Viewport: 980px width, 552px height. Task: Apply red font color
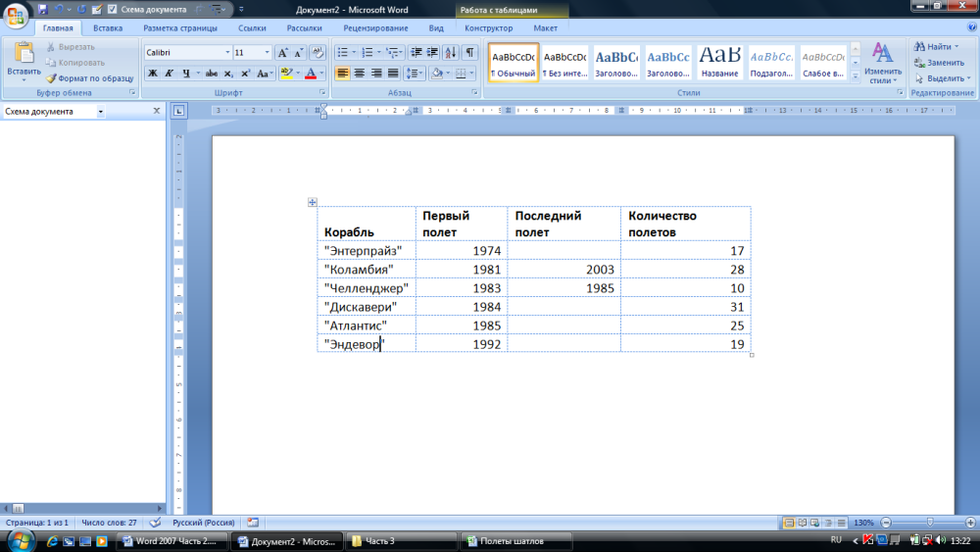[x=311, y=74]
